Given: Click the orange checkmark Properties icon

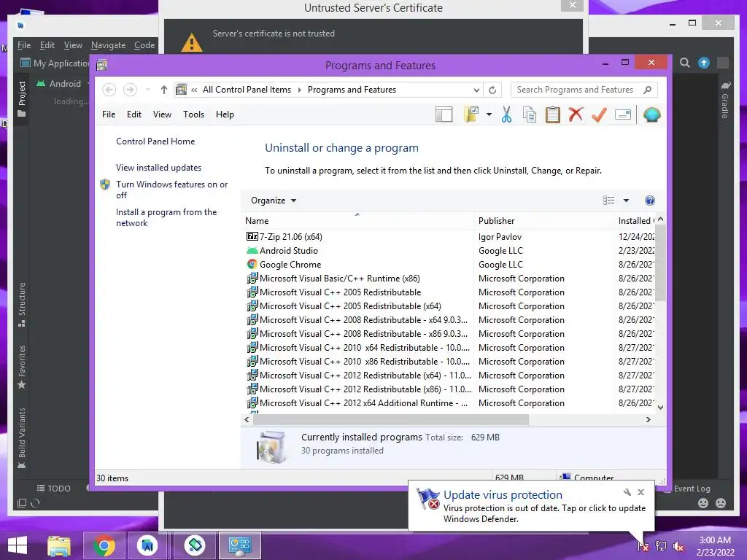Looking at the screenshot, I should pyautogui.click(x=599, y=114).
